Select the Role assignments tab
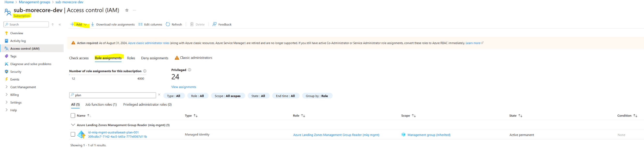This screenshot has width=644, height=154. tap(108, 58)
